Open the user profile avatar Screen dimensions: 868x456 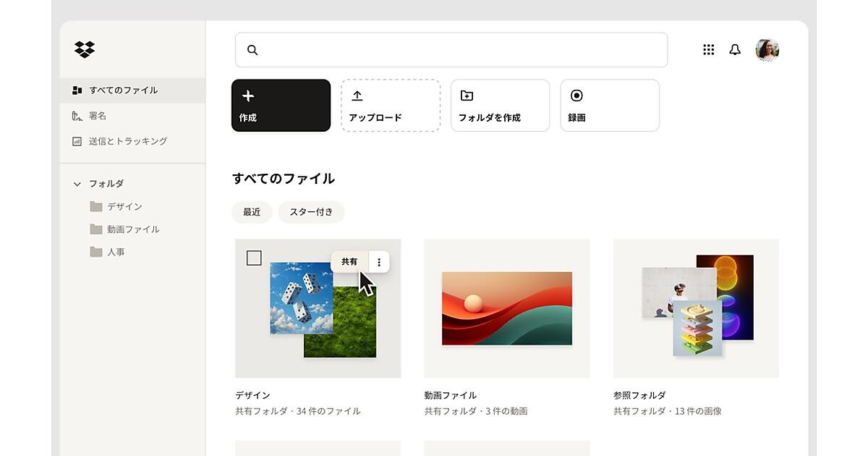[x=767, y=50]
